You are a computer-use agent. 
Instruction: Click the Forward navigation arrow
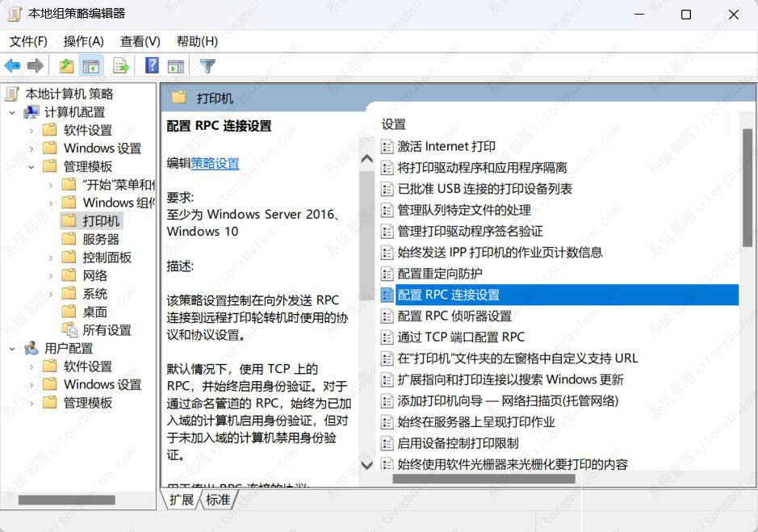pyautogui.click(x=35, y=65)
